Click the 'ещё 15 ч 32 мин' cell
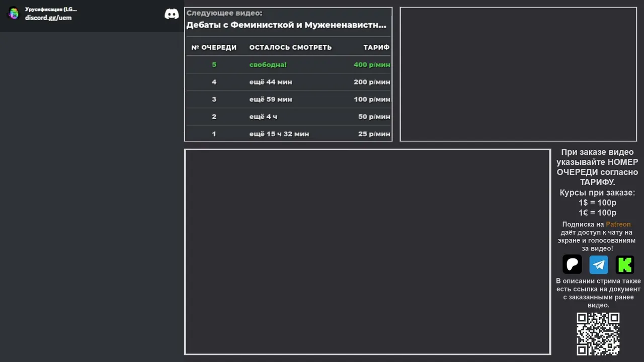The height and width of the screenshot is (362, 644). (x=279, y=134)
